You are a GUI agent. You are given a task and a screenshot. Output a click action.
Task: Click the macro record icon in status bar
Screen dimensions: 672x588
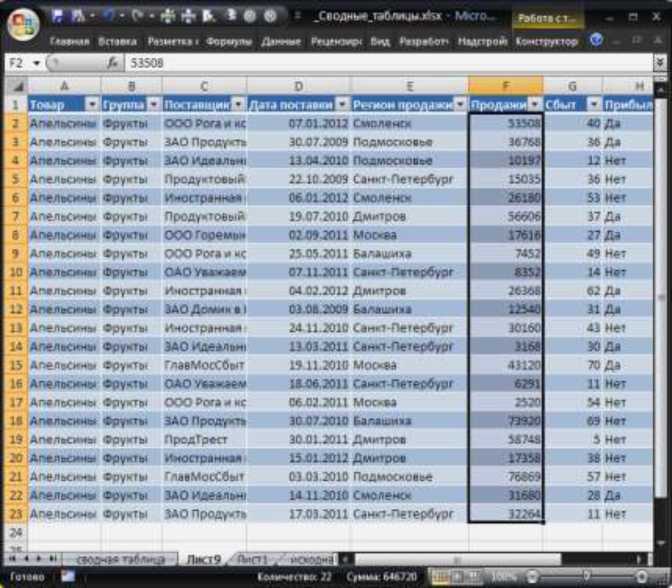click(68, 577)
